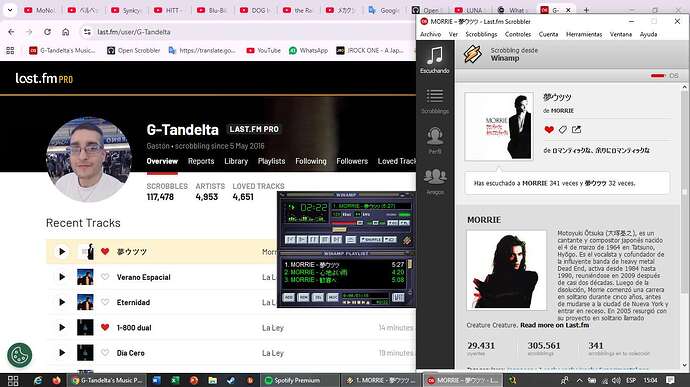Open Scrobblings menu in Scrobbler menu bar
Image resolution: width=690 pixels, height=387 pixels.
(481, 34)
